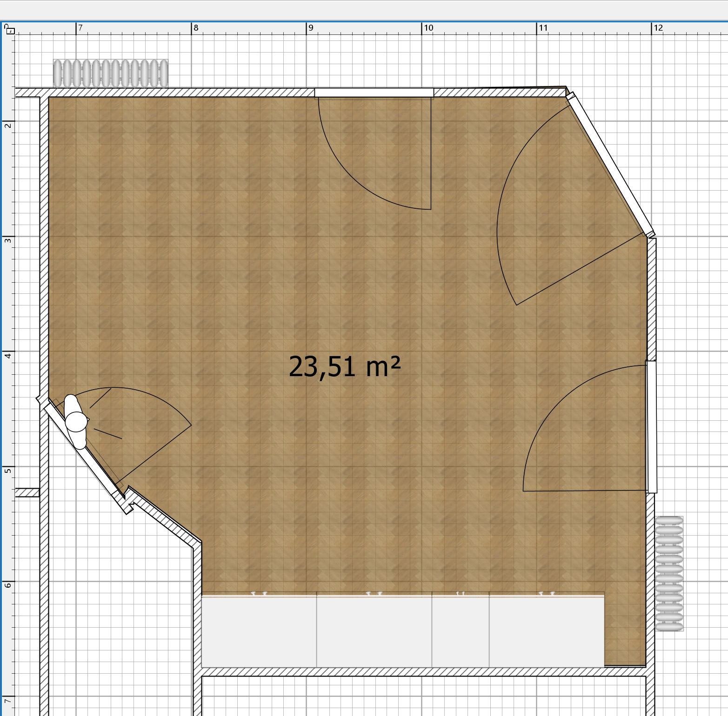Click the 12 mark on horizontal ruler
This screenshot has height=716, width=728.
(658, 28)
